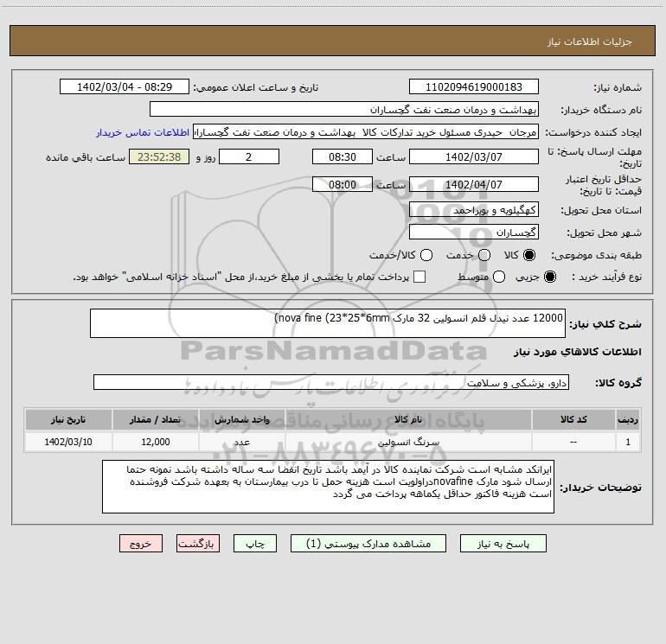Click تاریخ نیاز column header

point(68,419)
